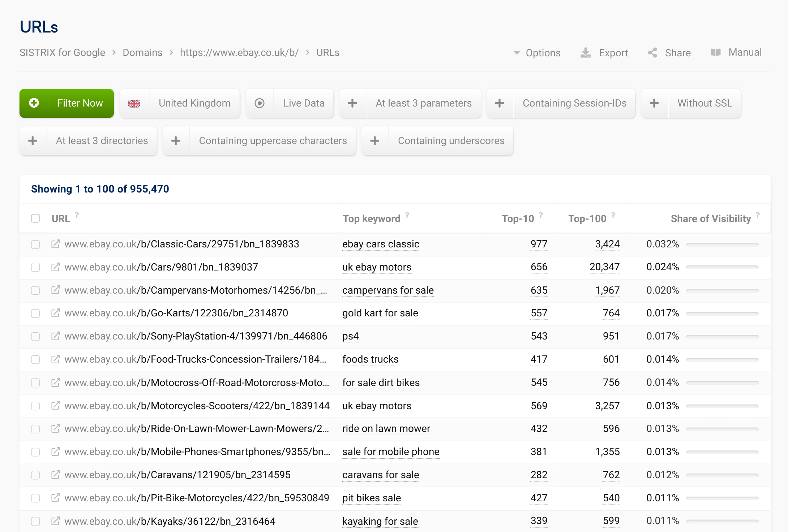
Task: Add the At least 3 directories plus icon
Action: (33, 141)
